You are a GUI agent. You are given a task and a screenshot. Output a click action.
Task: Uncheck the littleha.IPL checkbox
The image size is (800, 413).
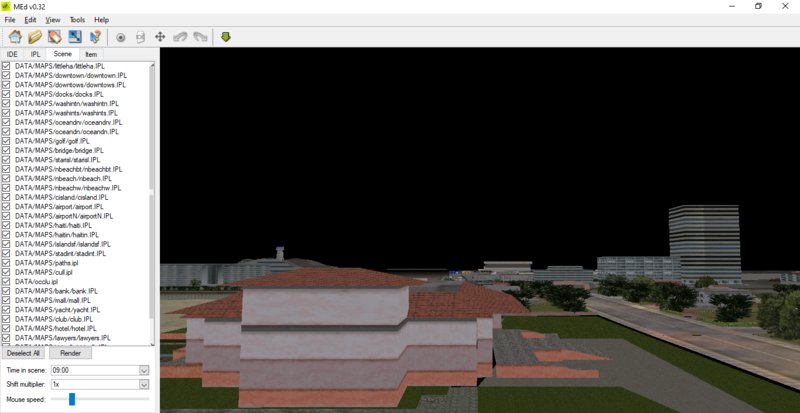click(6, 66)
